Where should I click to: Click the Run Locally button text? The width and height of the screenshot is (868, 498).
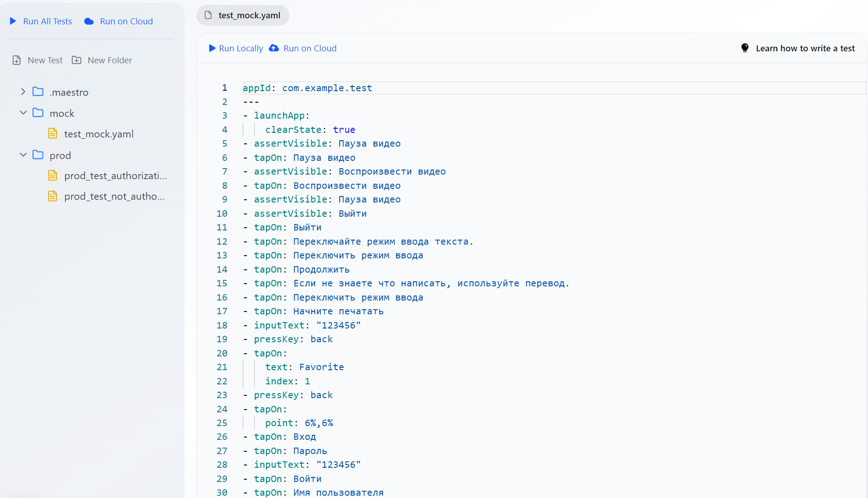click(241, 48)
